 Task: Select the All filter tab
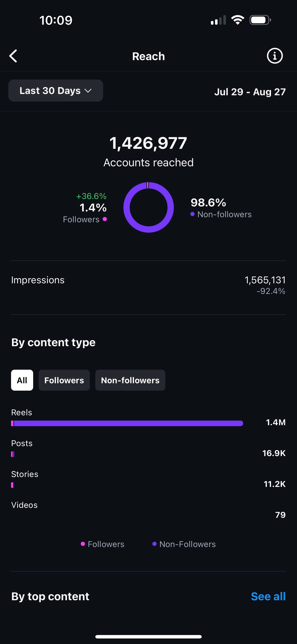[22, 380]
